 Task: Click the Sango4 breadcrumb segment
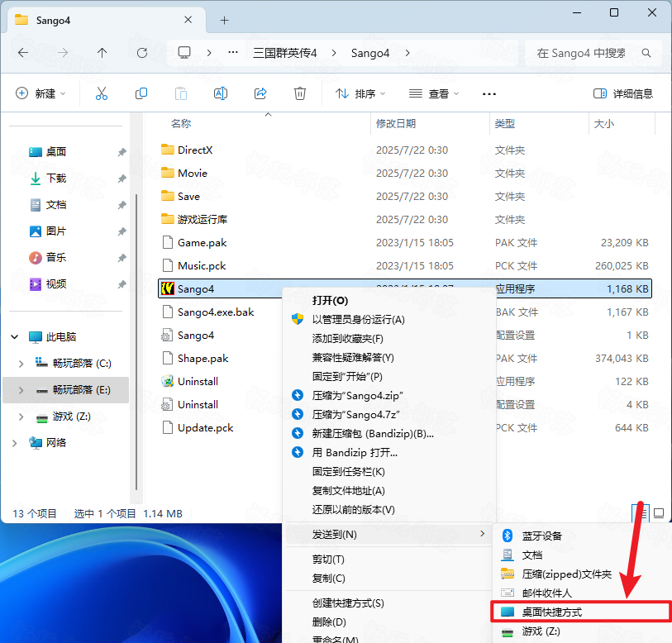coord(370,53)
